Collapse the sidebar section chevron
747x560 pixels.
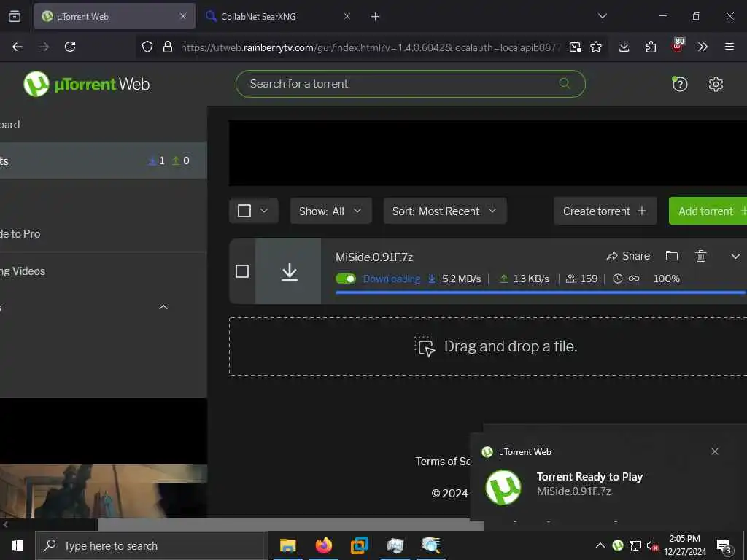[x=163, y=307]
